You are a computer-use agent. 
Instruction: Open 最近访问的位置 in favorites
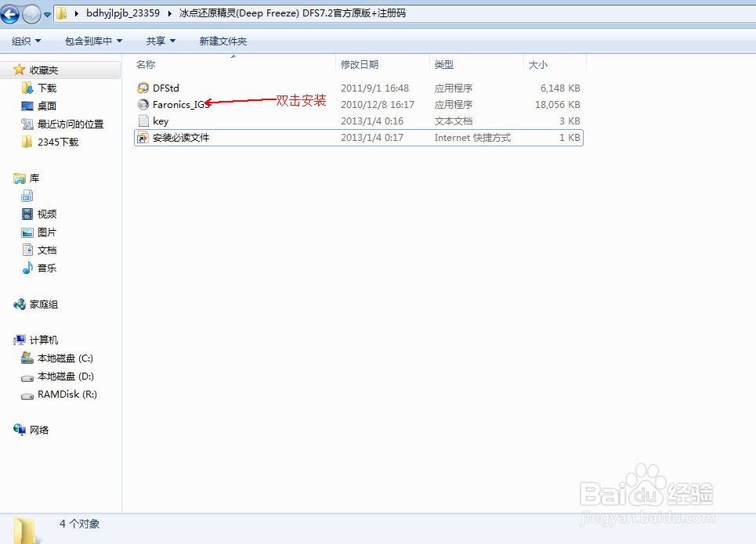click(71, 124)
